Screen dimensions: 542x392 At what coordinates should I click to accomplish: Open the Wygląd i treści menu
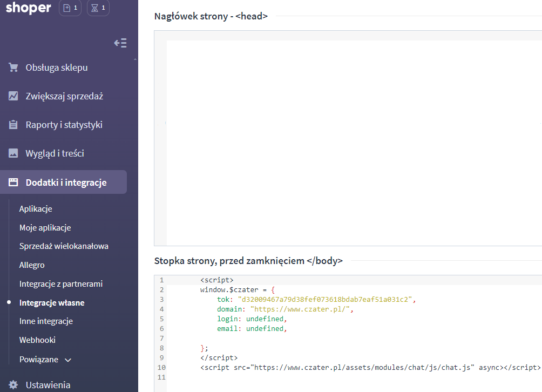tap(55, 153)
